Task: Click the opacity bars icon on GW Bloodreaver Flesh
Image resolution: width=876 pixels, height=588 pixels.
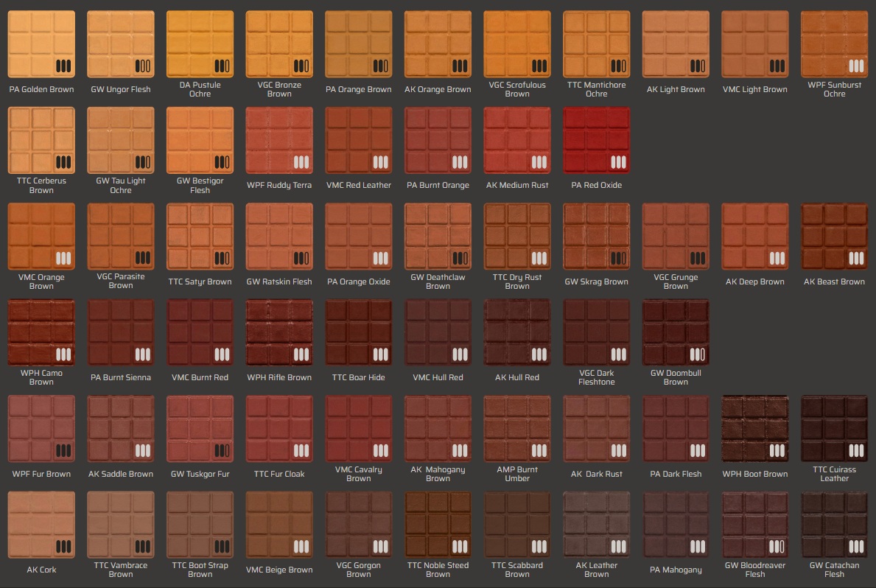Action: pyautogui.click(x=777, y=547)
